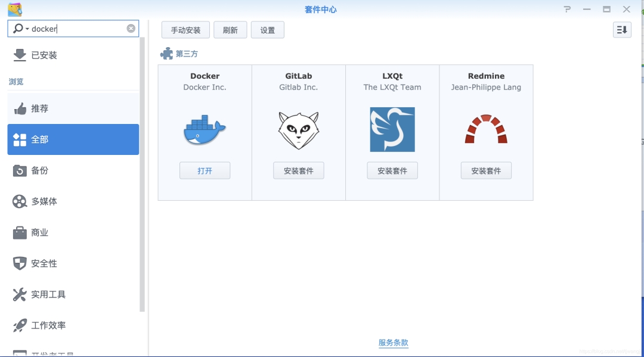
Task: Click the search magnifier dropdown icon
Action: 20,29
